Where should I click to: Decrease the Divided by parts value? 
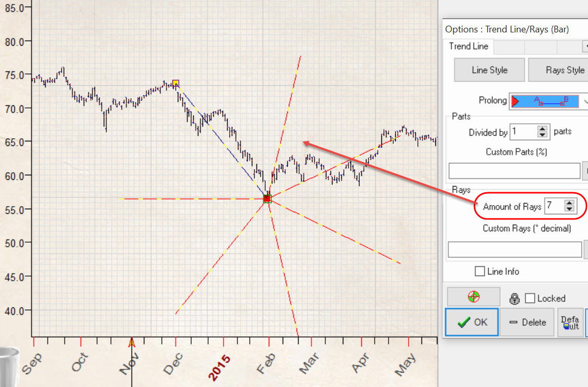[542, 135]
